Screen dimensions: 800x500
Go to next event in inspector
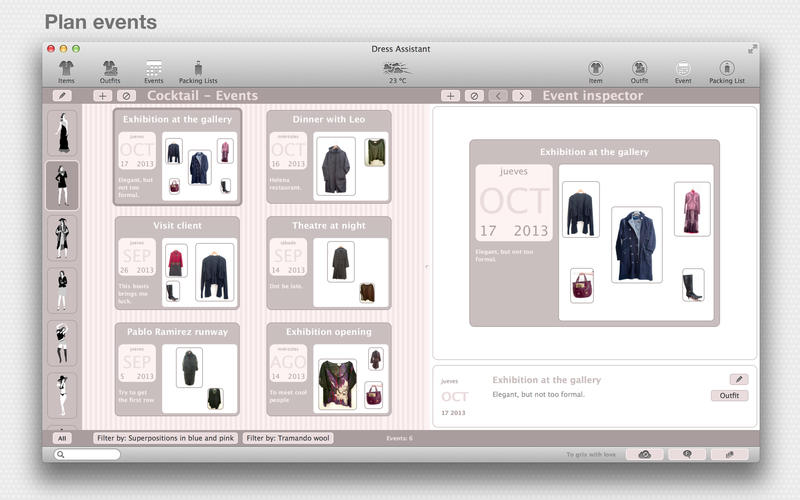[522, 96]
